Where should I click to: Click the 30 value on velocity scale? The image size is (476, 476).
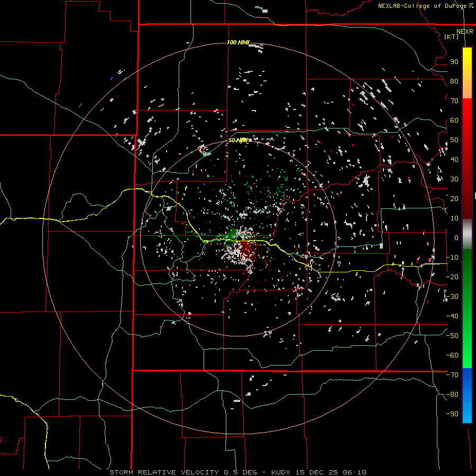454,179
